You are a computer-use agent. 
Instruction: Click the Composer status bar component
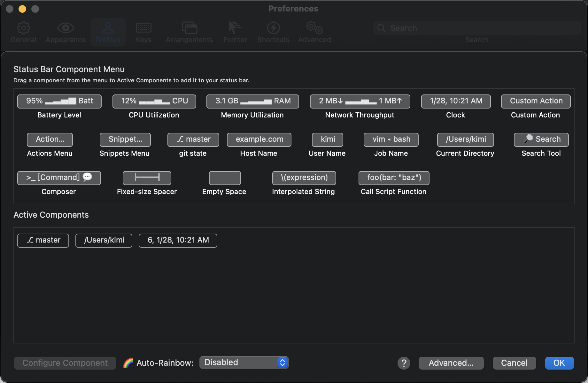click(59, 178)
